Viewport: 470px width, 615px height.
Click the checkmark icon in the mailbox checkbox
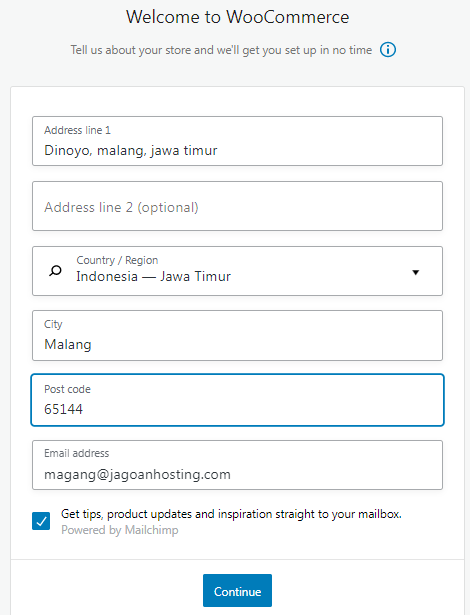[41, 521]
